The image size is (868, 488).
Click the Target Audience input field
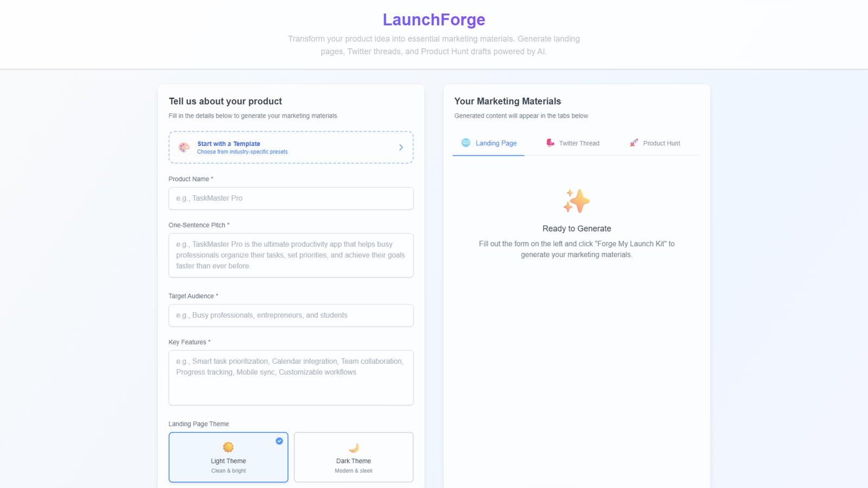coord(291,315)
